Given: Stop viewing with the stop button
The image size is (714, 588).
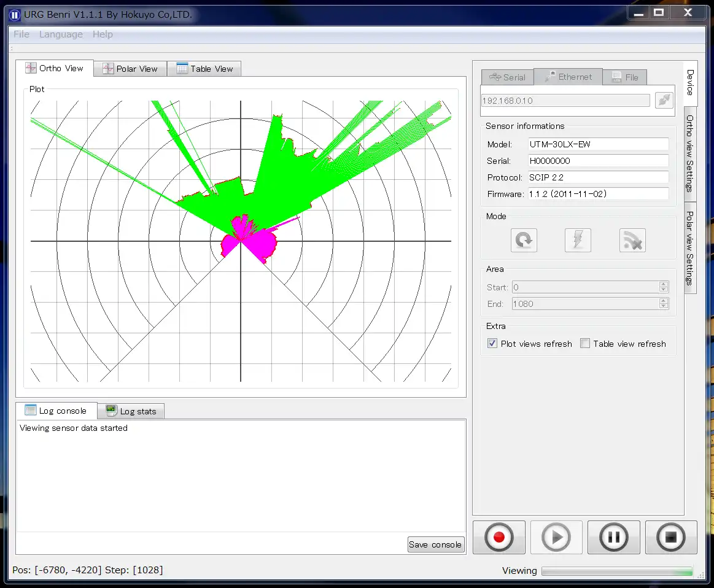Looking at the screenshot, I should 671,538.
